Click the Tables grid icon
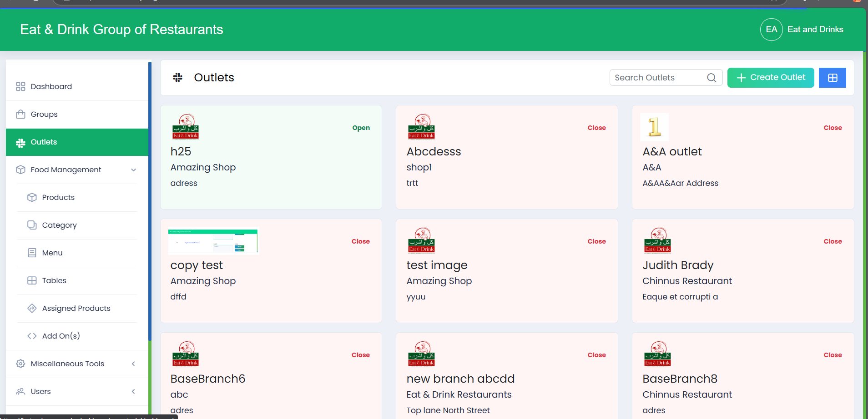Image resolution: width=868 pixels, height=419 pixels. tap(32, 280)
